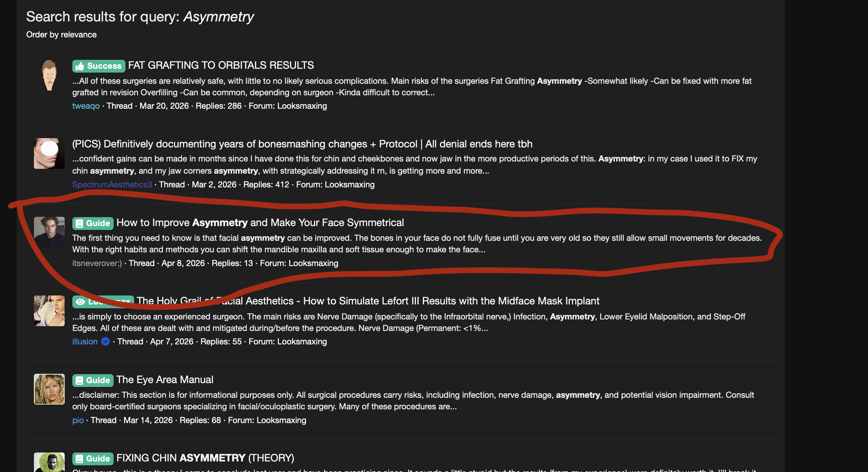868x472 pixels.
Task: Open the bonesmashing changes + Protocol thread
Action: pos(302,144)
